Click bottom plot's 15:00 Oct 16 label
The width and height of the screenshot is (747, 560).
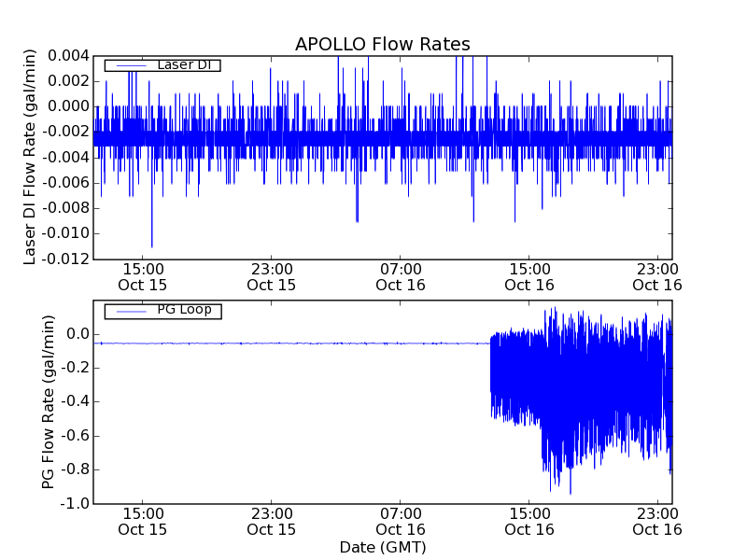pos(529,522)
